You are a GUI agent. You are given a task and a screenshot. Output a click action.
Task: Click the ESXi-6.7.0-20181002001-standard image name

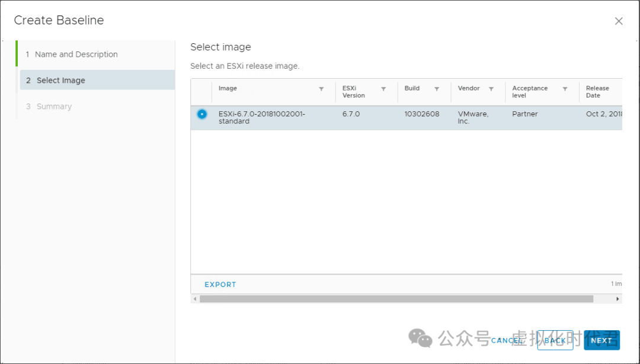[x=262, y=117]
